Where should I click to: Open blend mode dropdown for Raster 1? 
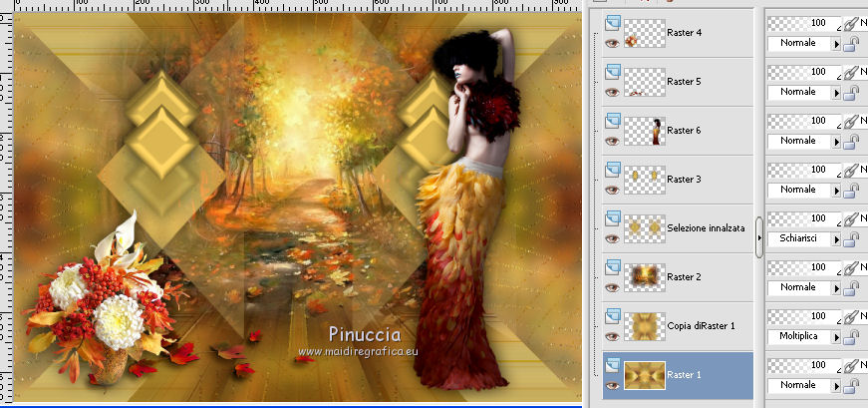[836, 386]
